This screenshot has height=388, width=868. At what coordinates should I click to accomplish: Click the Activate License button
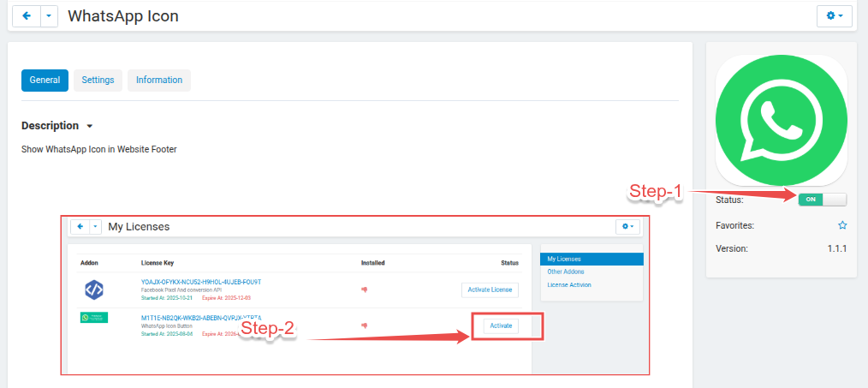(x=490, y=290)
